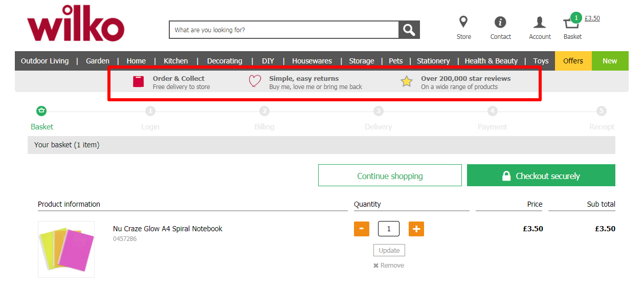644x287 pixels.
Task: Decrease quantity with the minus button
Action: click(x=362, y=229)
